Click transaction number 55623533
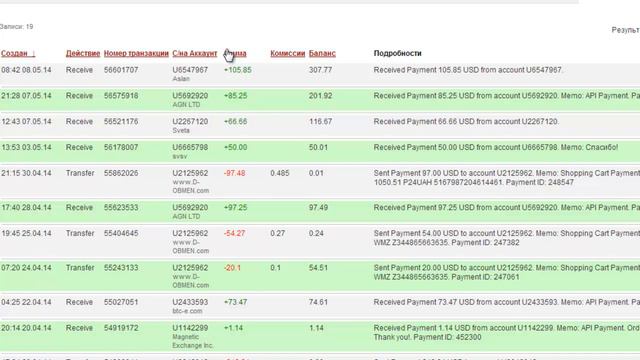640x360 pixels. (x=121, y=208)
